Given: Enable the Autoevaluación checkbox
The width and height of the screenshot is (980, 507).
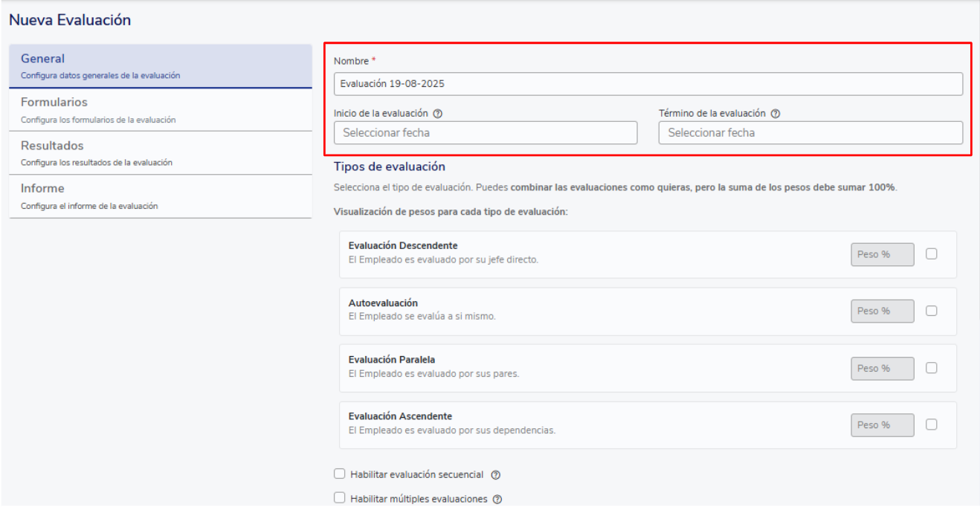Looking at the screenshot, I should tap(932, 311).
